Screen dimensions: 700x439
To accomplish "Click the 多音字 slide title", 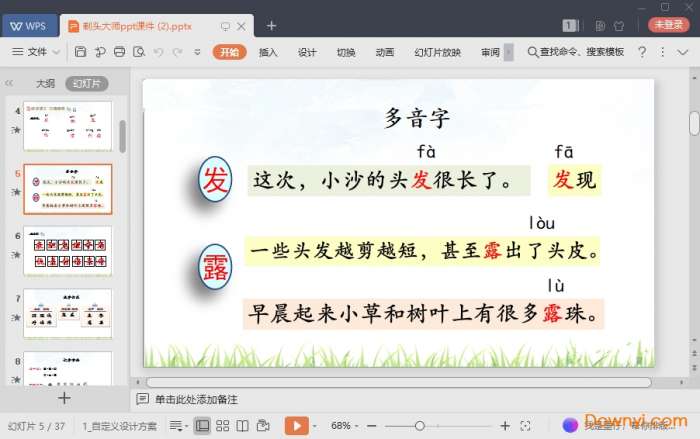I will coord(417,118).
